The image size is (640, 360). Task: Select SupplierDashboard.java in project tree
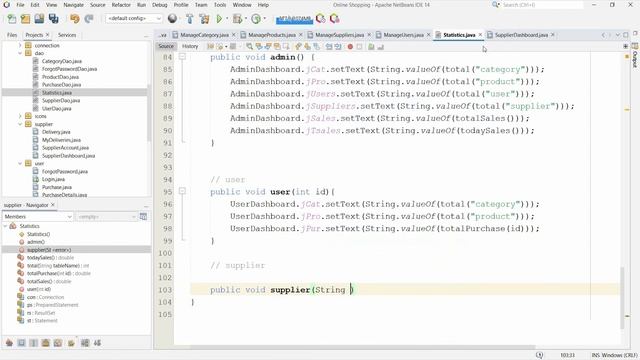(x=68, y=156)
